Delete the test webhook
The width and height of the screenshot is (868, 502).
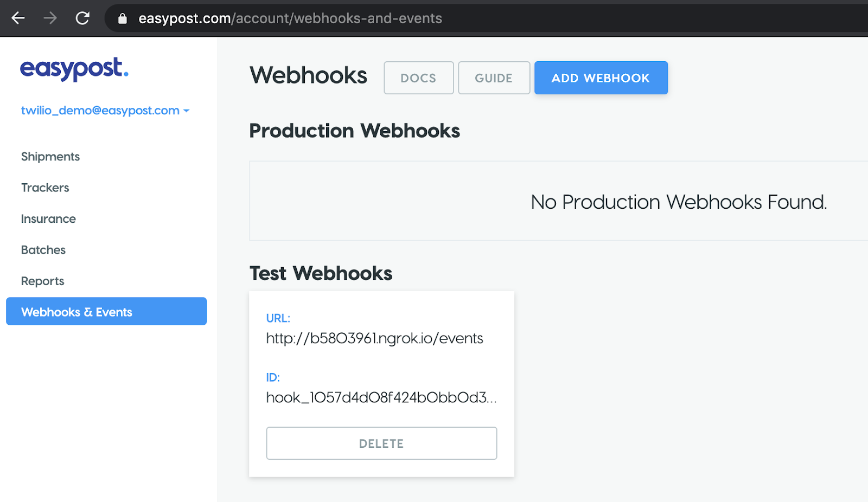tap(381, 443)
